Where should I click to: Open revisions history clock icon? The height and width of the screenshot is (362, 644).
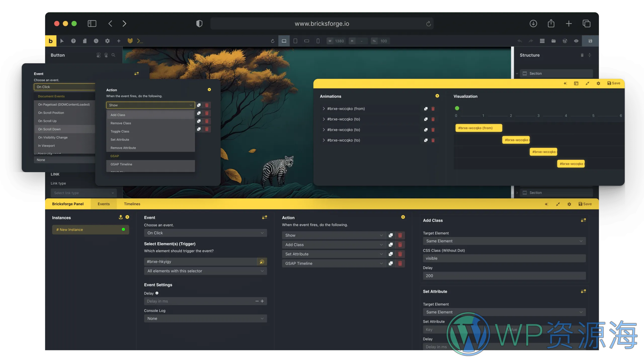click(96, 41)
